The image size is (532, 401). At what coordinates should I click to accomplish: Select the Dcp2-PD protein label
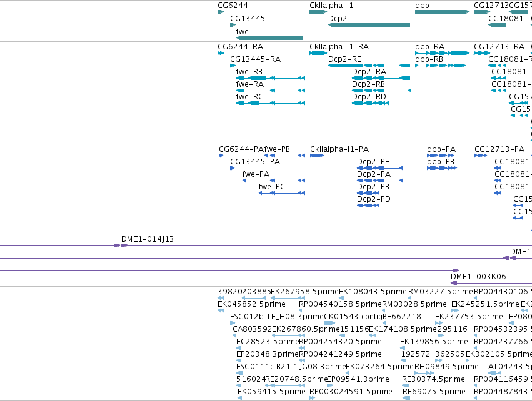(374, 200)
